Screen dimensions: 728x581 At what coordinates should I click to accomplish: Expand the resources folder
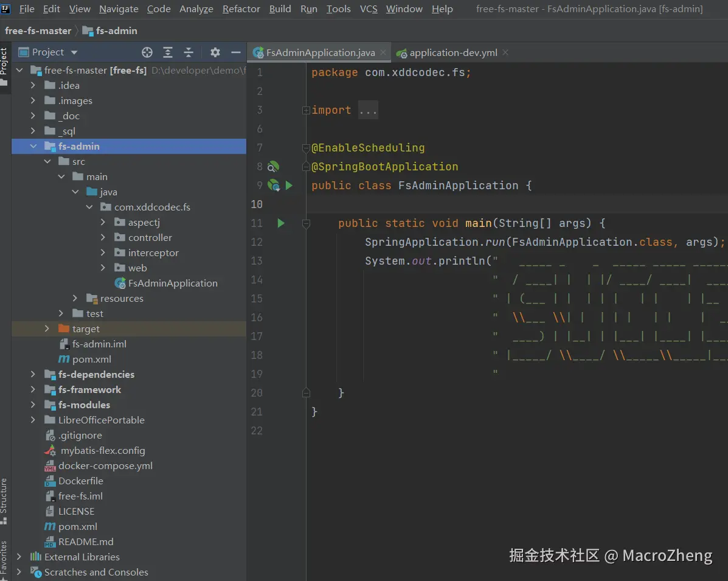(75, 299)
